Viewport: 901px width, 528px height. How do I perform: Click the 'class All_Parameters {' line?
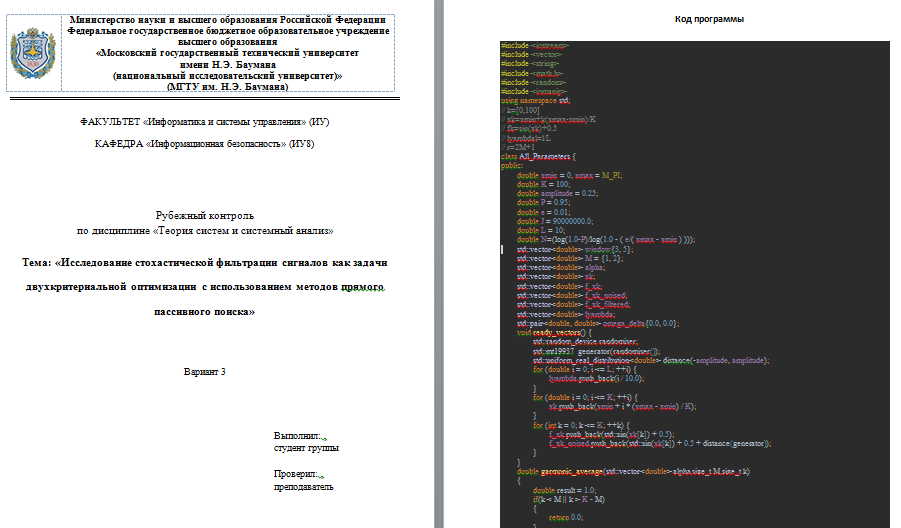538,156
